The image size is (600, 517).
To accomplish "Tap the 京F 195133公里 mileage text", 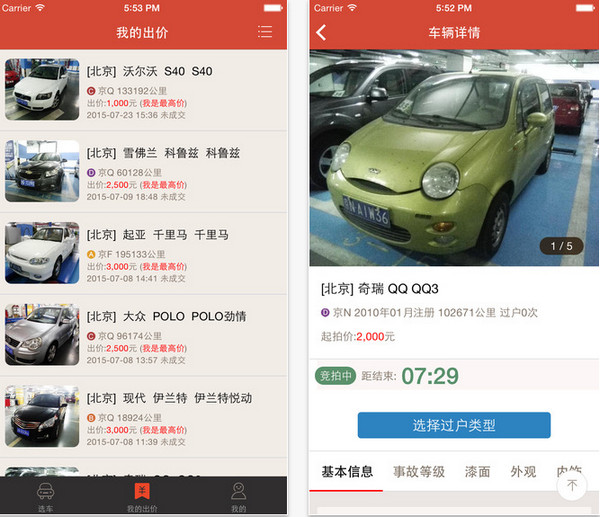I will pos(132,254).
